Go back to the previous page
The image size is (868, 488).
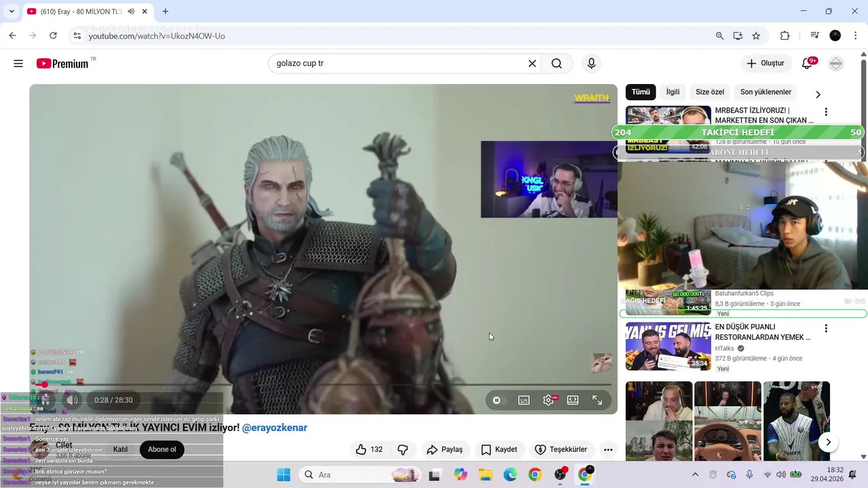click(x=12, y=36)
